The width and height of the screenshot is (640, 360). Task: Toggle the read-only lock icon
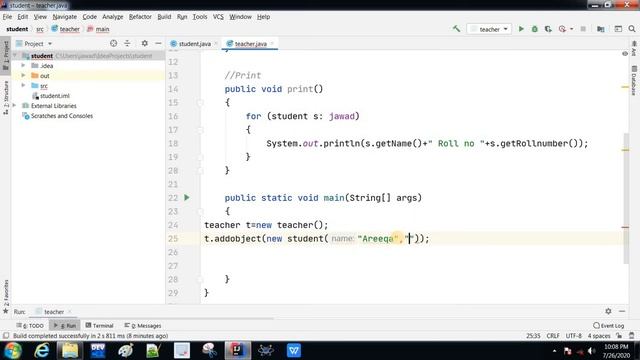click(x=619, y=336)
